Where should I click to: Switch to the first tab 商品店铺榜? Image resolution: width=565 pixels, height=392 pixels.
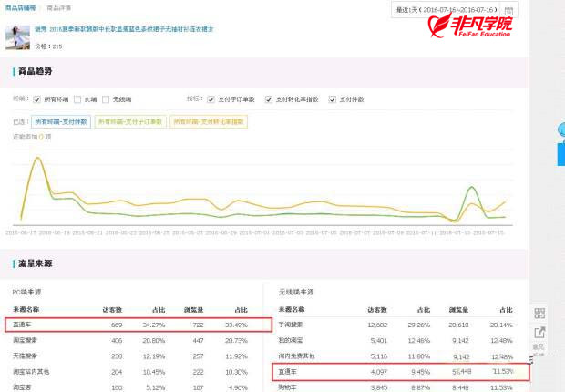click(x=21, y=7)
